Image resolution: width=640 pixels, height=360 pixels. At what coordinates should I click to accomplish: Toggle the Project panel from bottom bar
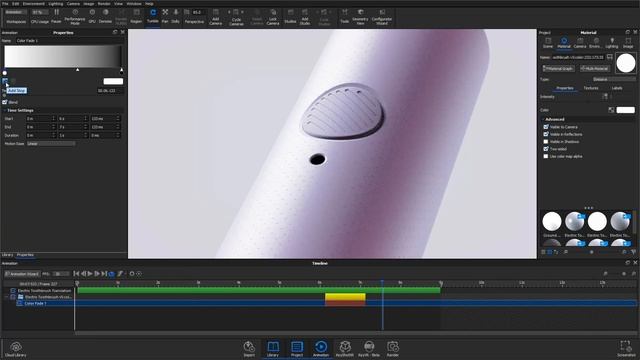297,349
